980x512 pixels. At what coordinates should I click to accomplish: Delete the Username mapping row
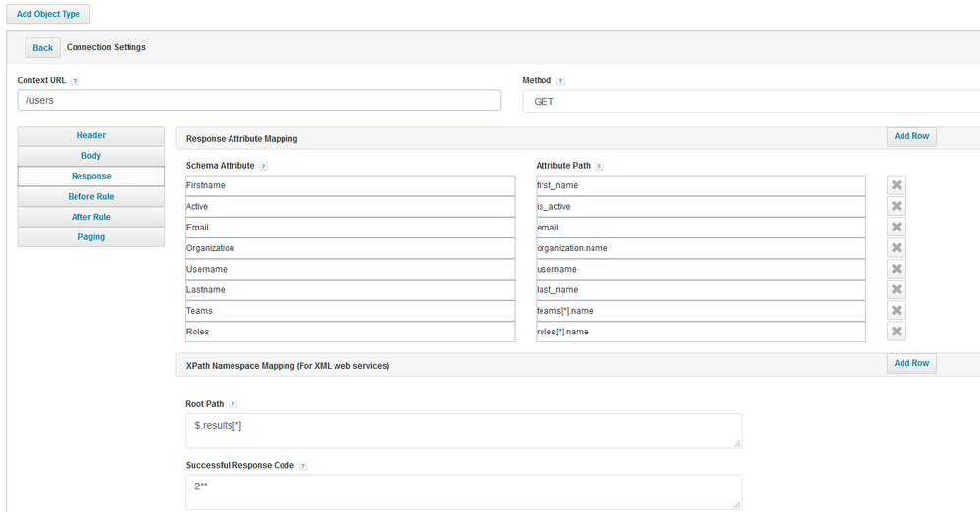click(x=896, y=269)
